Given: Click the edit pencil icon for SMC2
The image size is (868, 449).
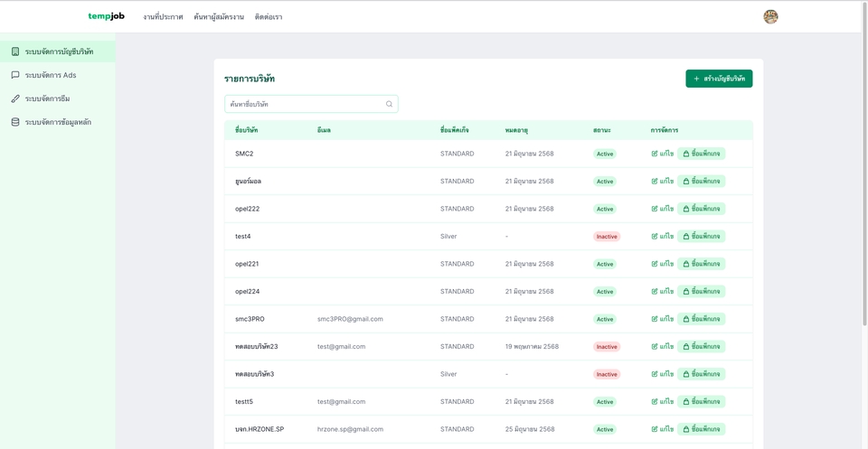Looking at the screenshot, I should [x=655, y=154].
